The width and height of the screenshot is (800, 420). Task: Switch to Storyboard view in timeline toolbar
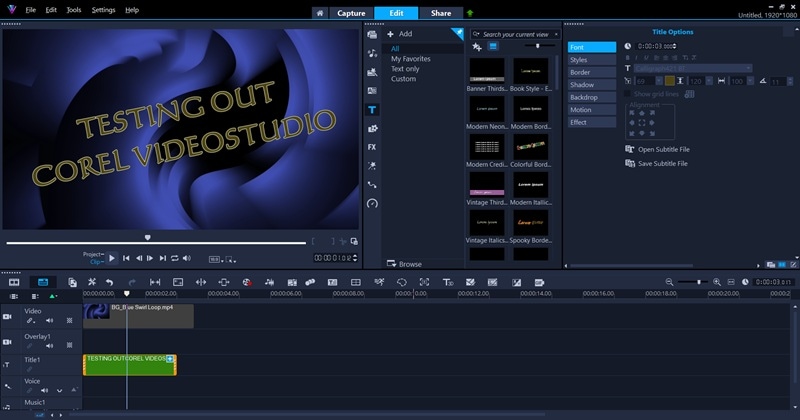click(14, 282)
